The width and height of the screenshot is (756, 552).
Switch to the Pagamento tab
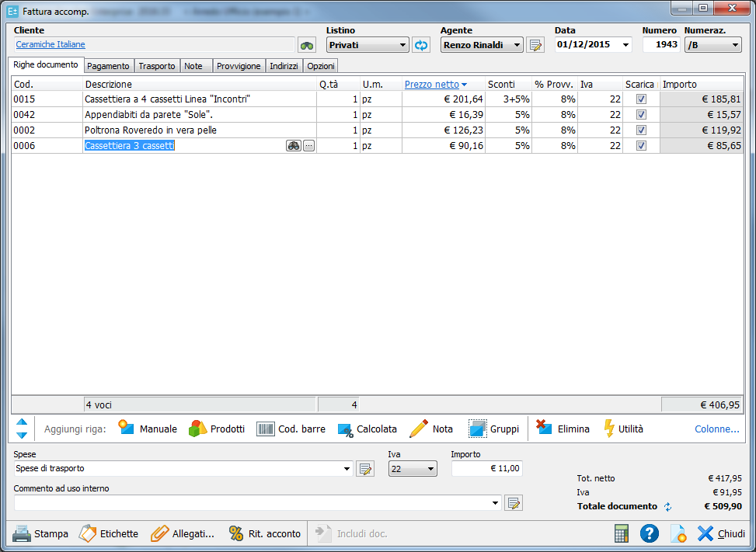108,66
